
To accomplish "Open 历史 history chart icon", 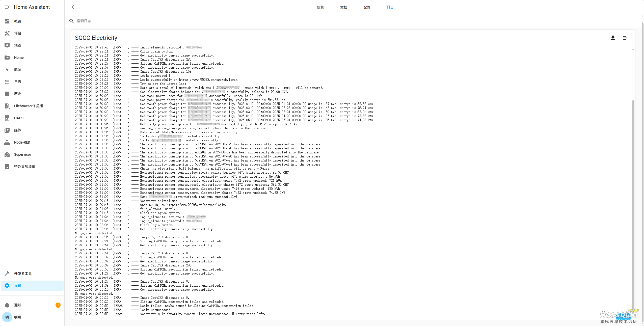I will click(x=7, y=94).
